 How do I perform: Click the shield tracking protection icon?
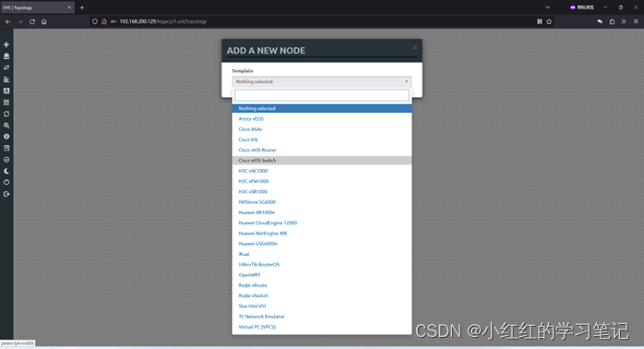tap(95, 21)
